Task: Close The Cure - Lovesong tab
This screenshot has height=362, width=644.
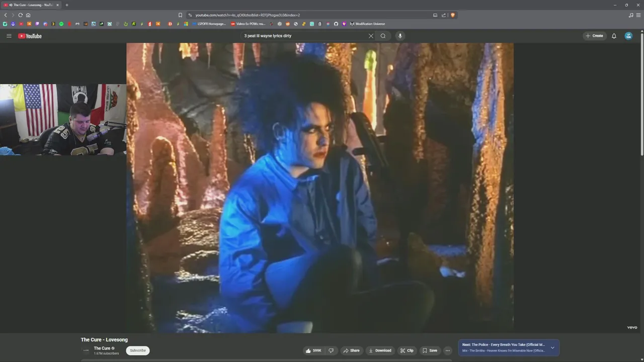Action: tap(57, 5)
